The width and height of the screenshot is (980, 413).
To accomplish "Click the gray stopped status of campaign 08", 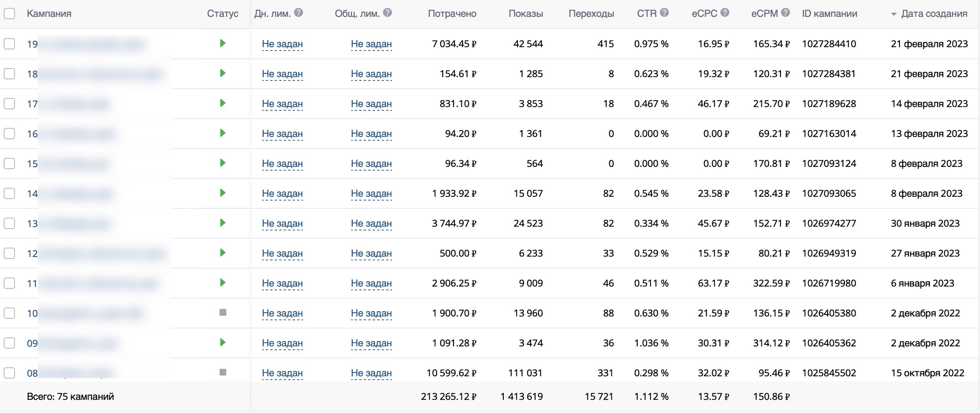I will tap(223, 372).
